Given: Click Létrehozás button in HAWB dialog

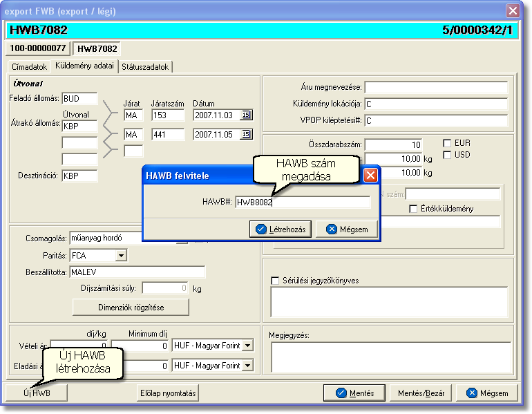Looking at the screenshot, I should coord(281,229).
